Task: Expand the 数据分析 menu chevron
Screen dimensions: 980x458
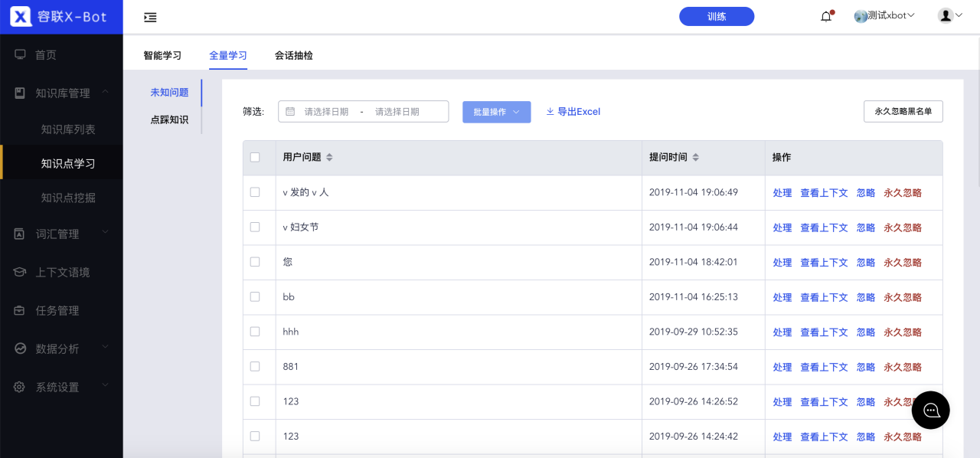Action: pyautogui.click(x=105, y=347)
